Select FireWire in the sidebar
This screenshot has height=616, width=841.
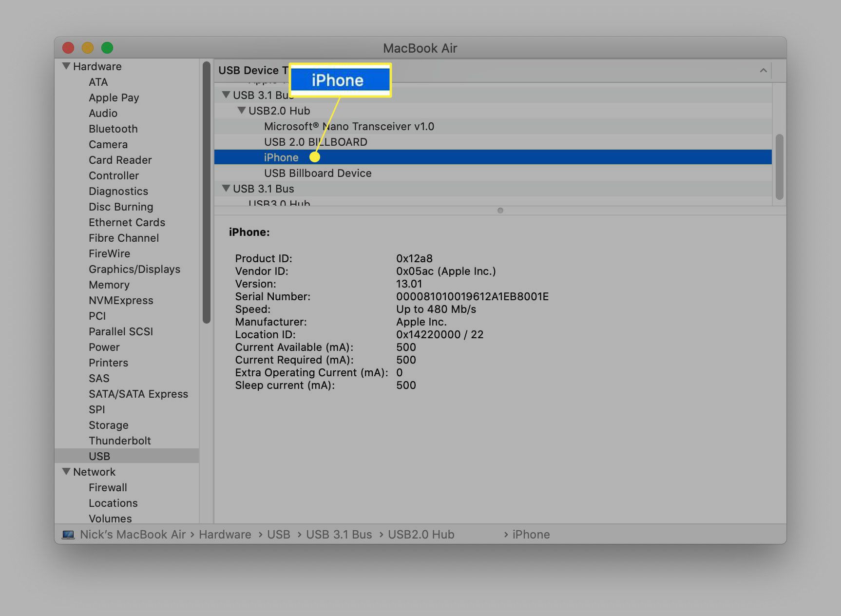click(109, 253)
